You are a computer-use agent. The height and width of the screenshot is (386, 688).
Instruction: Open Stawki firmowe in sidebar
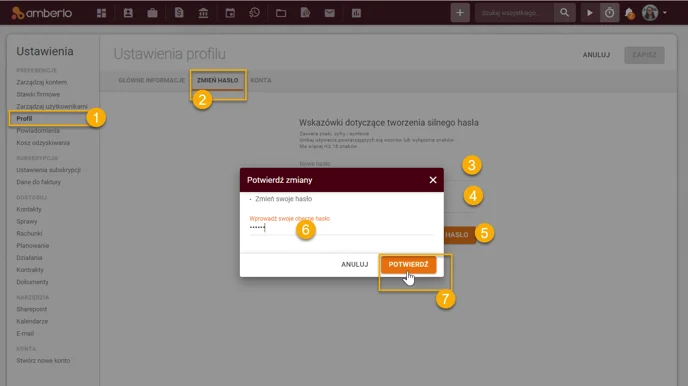(x=38, y=94)
